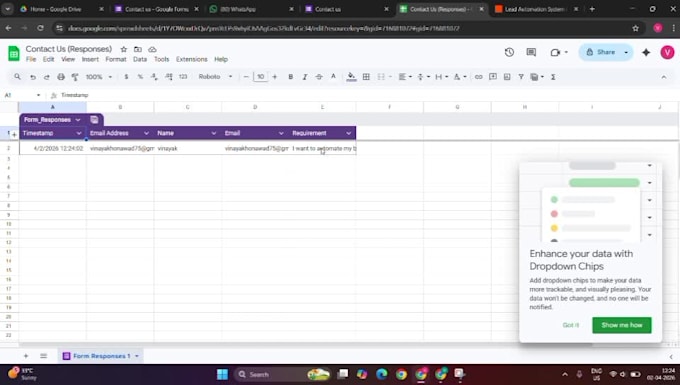Open the Extensions menu
Image resolution: width=680 pixels, height=385 pixels.
tap(191, 59)
